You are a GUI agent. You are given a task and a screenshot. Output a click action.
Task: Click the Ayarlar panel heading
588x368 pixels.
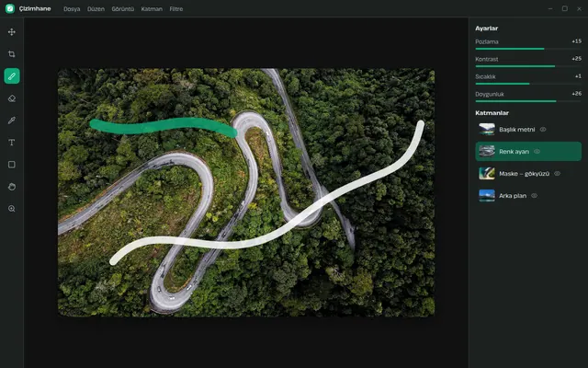pyautogui.click(x=486, y=29)
